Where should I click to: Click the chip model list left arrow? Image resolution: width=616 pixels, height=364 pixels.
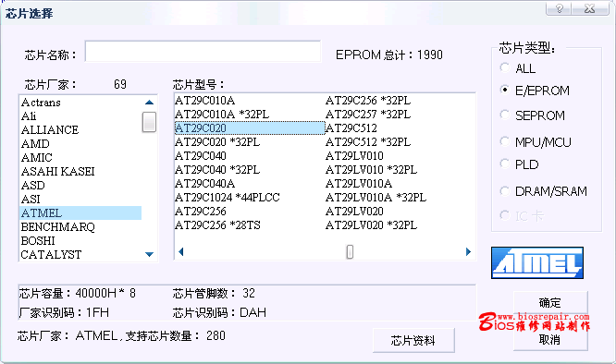pos(181,251)
